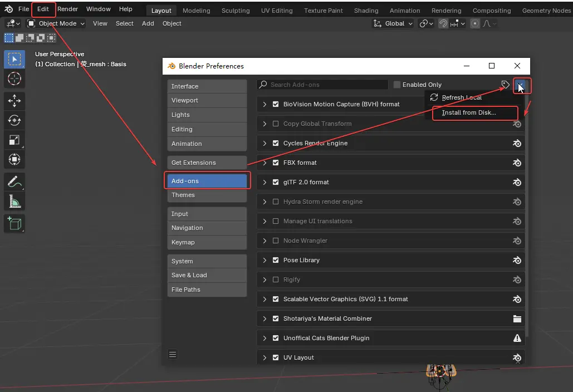Toggle proportional editing icon
The height and width of the screenshot is (392, 573).
click(474, 24)
